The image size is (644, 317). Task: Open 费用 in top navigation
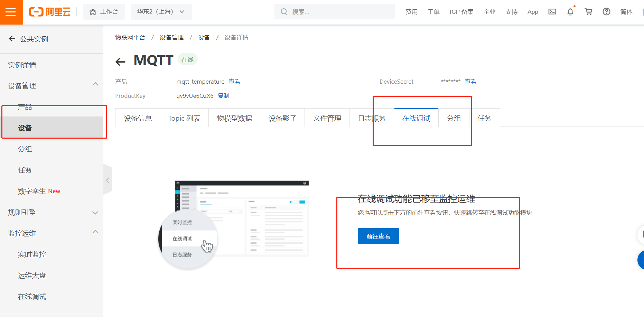411,12
